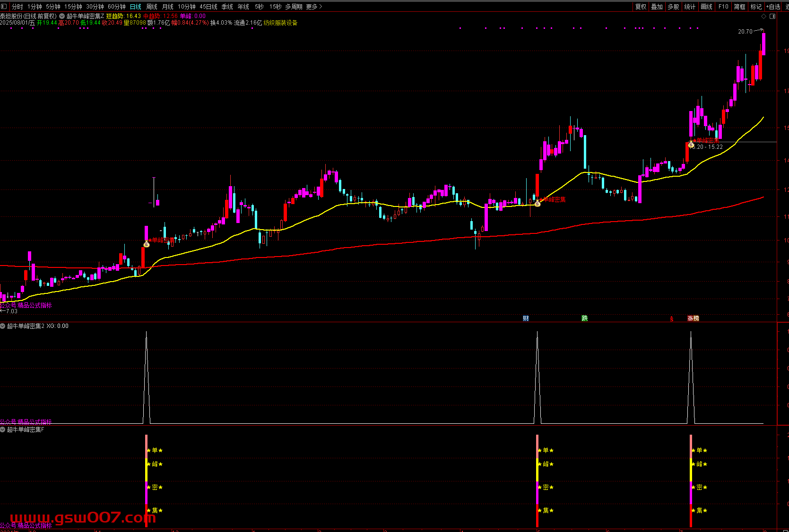Click the 20.70 high price label
Viewport: 789px width, 532px height.
(745, 32)
